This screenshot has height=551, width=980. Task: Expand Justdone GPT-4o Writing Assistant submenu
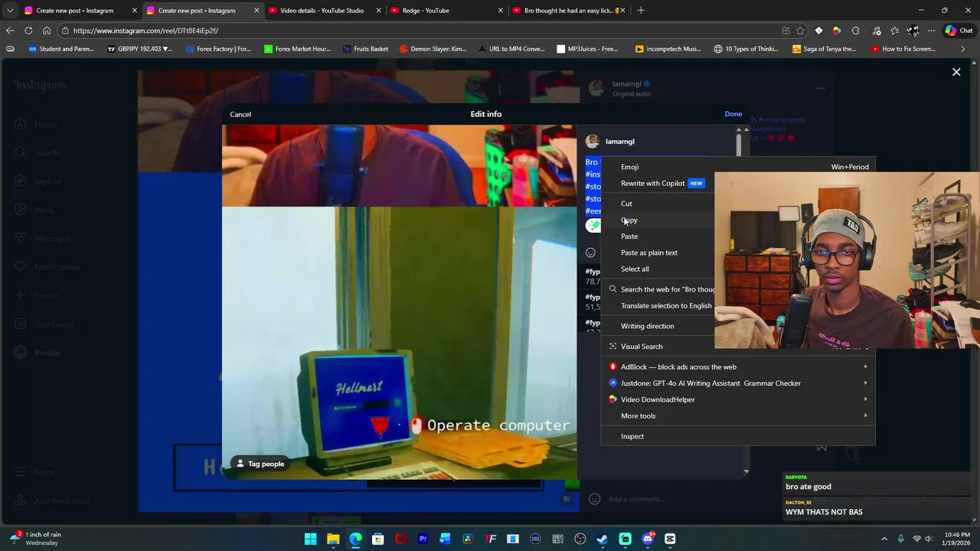(738, 383)
